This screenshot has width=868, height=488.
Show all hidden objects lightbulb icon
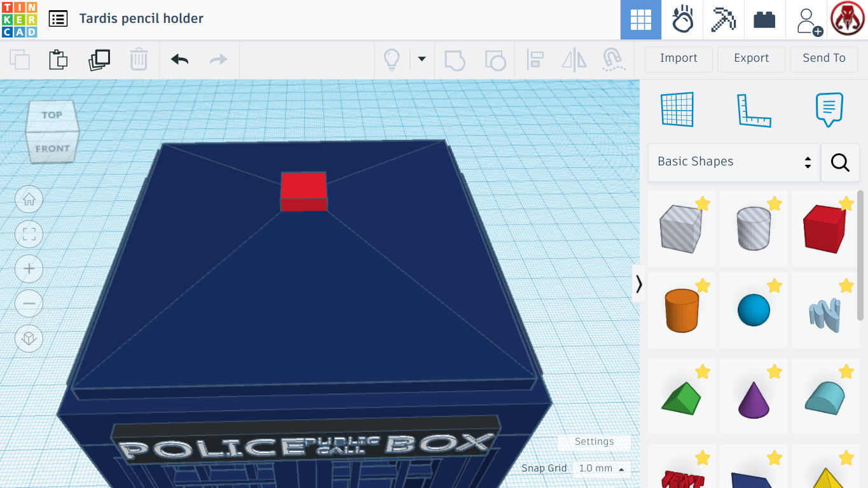click(392, 60)
